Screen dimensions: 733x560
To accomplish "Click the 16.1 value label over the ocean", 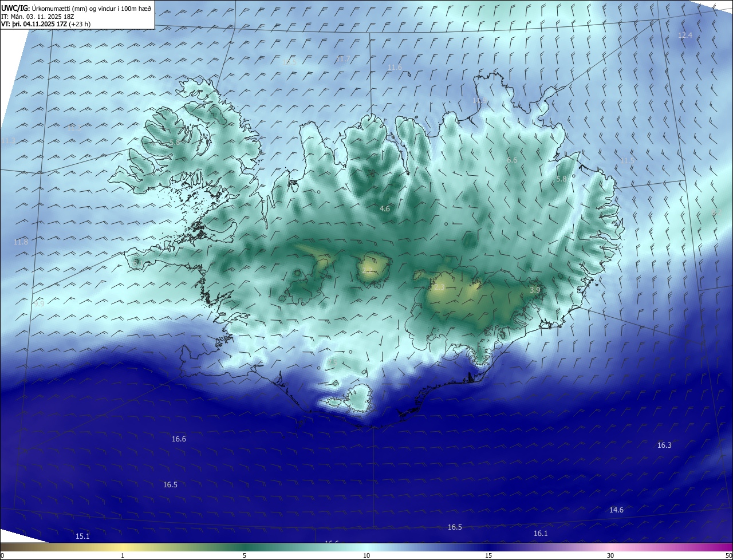I will (x=541, y=534).
